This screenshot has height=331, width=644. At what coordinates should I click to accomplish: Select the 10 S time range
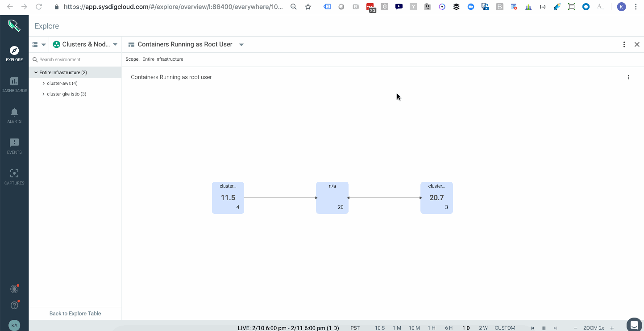380,328
